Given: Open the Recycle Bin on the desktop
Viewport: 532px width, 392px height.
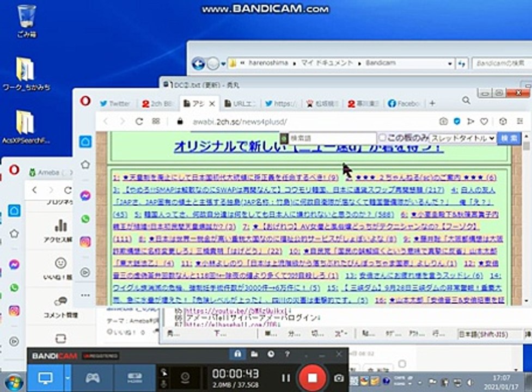Looking at the screenshot, I should pos(26,21).
